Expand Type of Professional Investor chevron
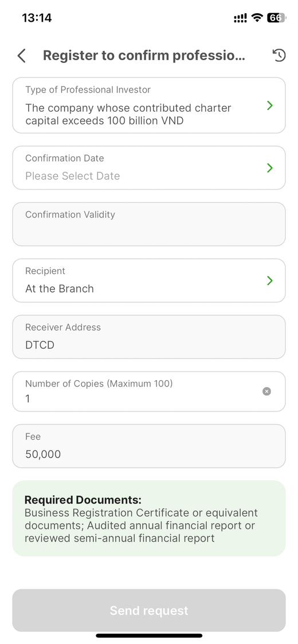 (270, 105)
